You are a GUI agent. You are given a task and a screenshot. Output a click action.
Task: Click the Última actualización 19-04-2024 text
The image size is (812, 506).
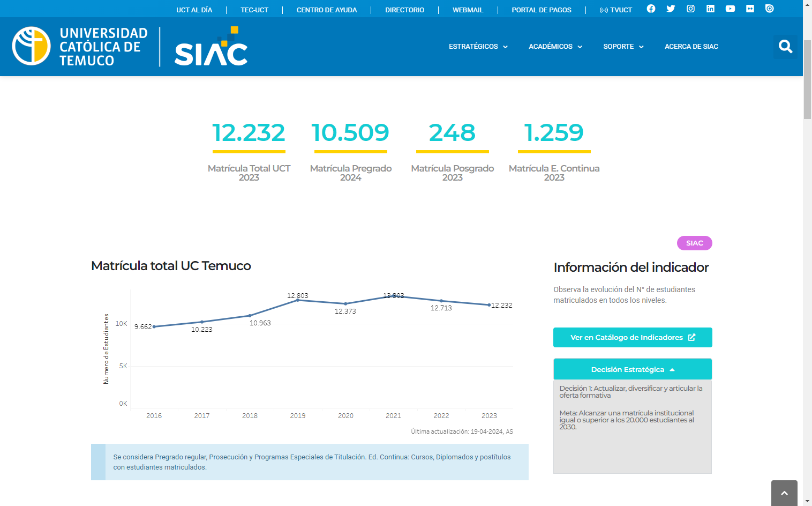tap(462, 431)
